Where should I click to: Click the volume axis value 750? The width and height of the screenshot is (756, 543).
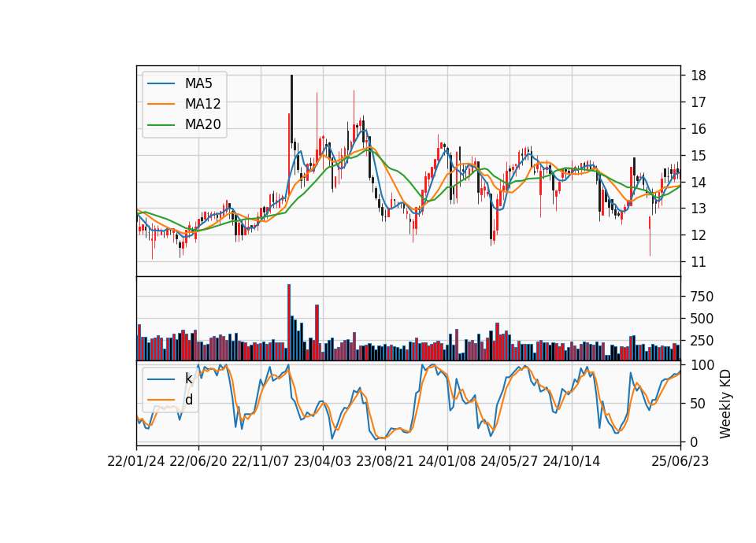(x=702, y=297)
